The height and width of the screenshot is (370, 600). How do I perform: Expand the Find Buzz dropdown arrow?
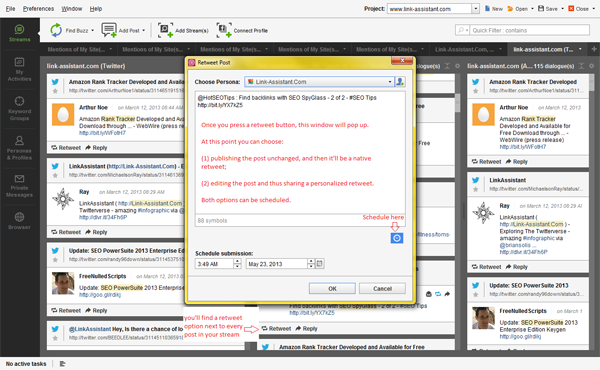(x=93, y=30)
